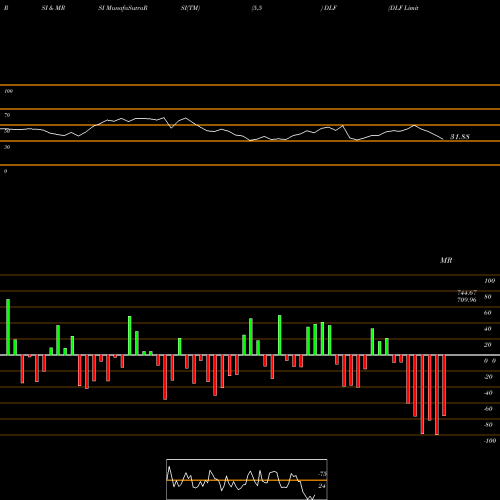Image resolution: width=500 pixels, height=500 pixels.
Task: Click the value 24 in mini chart
Action: [x=322, y=486]
